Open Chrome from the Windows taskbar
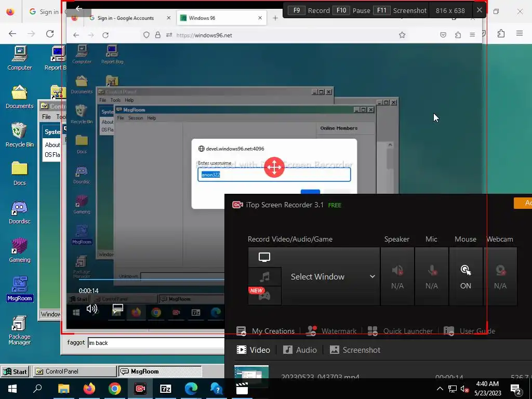Image resolution: width=532 pixels, height=399 pixels. pyautogui.click(x=115, y=389)
